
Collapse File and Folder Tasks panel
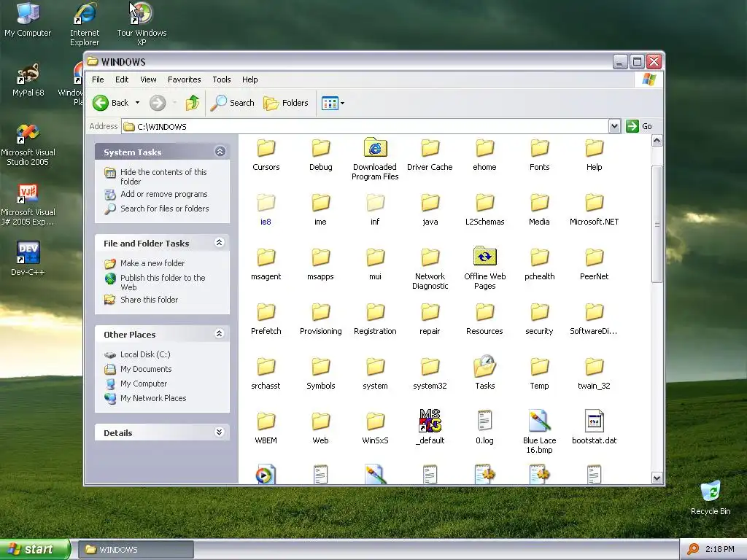coord(219,242)
